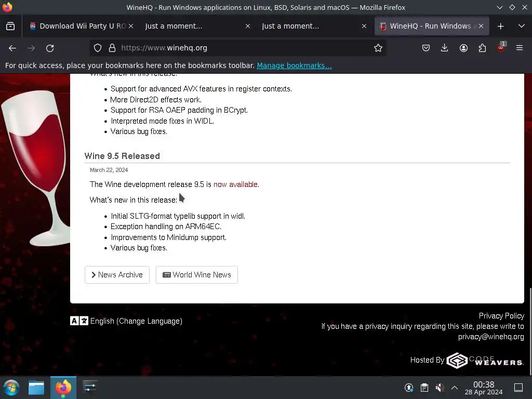The width and height of the screenshot is (532, 399).
Task: Click the privacy@winehq.org email address
Action: [x=491, y=337]
